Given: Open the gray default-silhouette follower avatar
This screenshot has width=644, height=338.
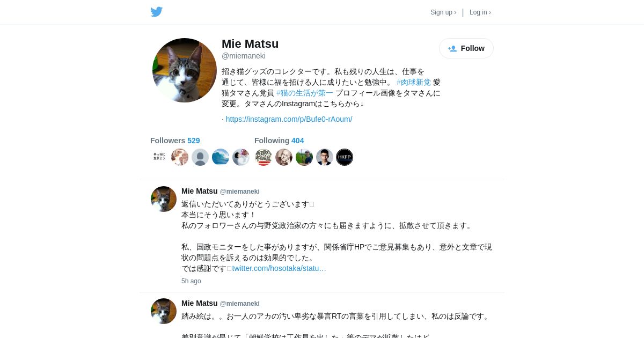Looking at the screenshot, I should [x=200, y=157].
